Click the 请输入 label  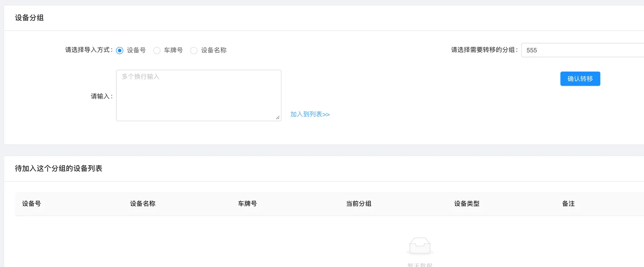tap(101, 96)
